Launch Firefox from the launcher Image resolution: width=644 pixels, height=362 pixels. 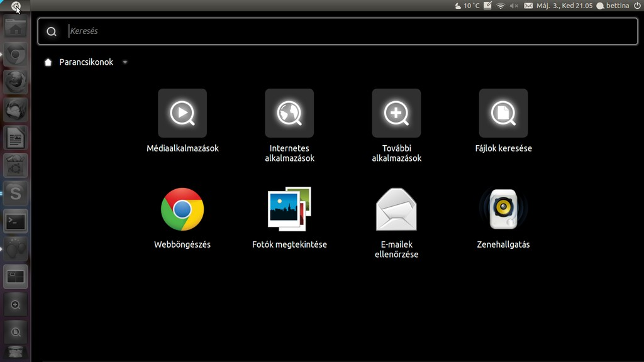click(x=16, y=82)
